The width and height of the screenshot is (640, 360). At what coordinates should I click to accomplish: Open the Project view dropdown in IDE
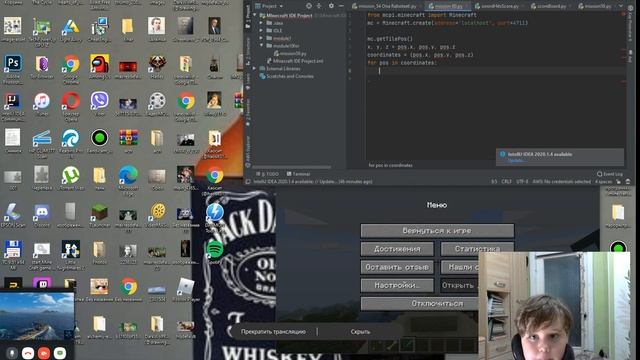coord(269,6)
